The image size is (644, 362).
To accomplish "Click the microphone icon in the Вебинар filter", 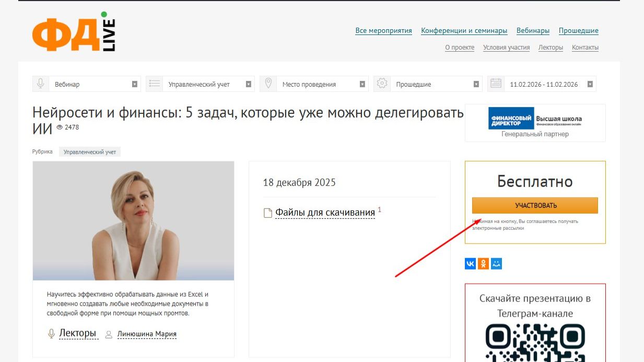I will point(40,84).
